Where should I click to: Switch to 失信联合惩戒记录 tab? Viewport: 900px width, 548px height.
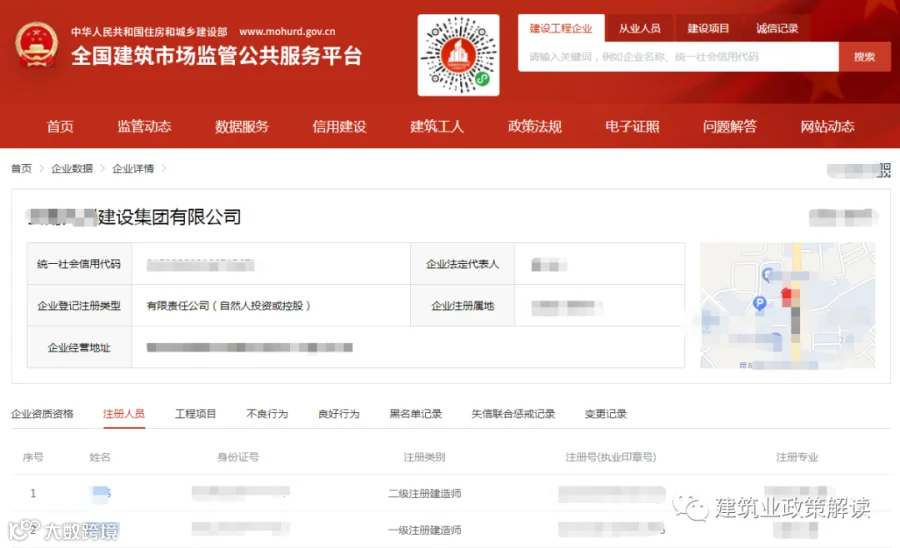pos(513,414)
